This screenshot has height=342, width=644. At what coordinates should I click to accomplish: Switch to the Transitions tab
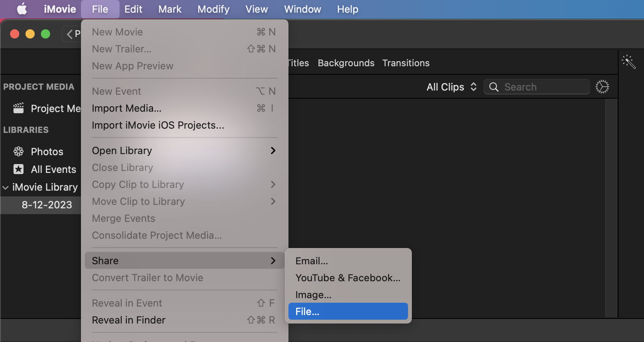tap(406, 63)
